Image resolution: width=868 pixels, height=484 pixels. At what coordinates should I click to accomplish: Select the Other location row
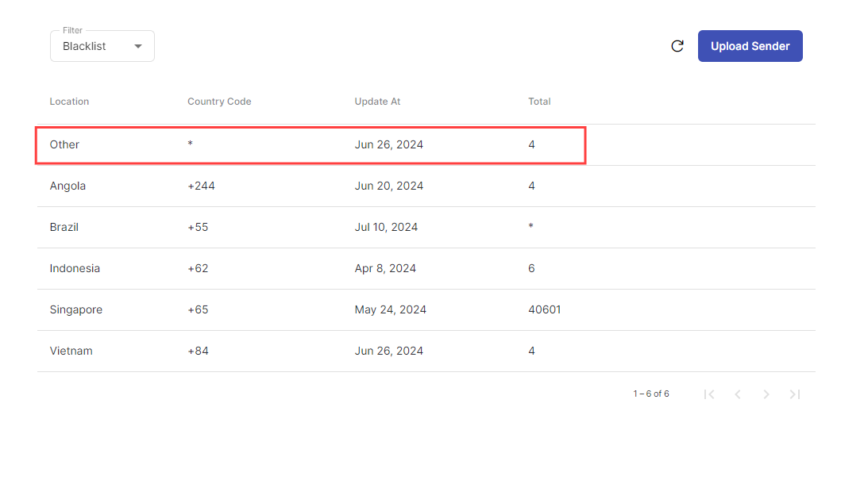tap(426, 145)
